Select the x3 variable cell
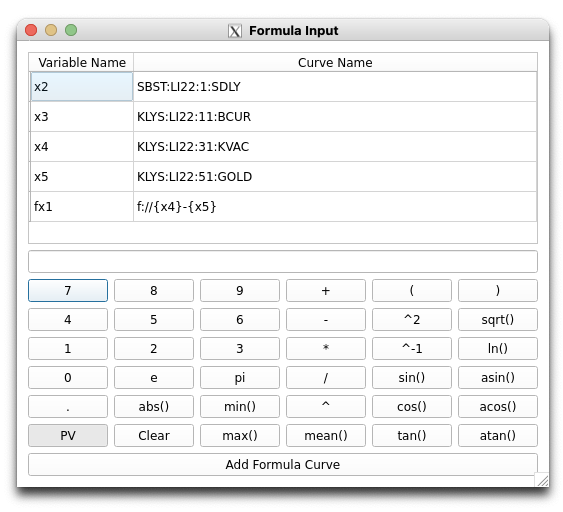 click(x=82, y=117)
